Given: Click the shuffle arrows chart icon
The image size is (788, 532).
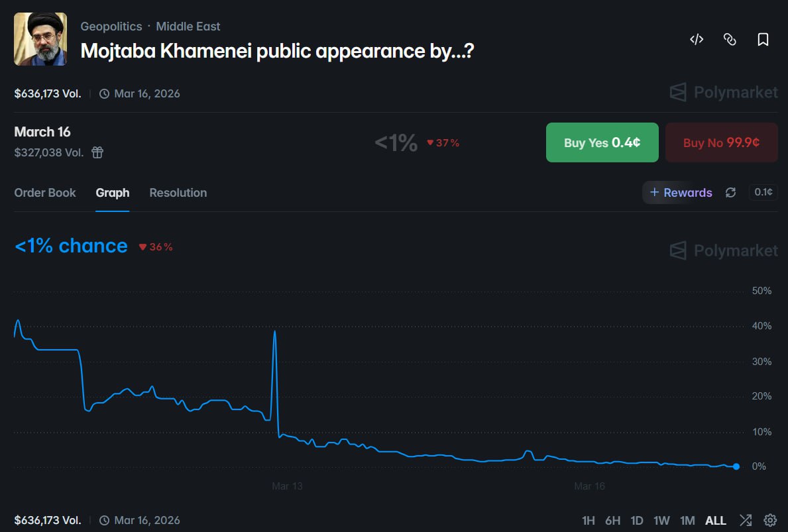Looking at the screenshot, I should pos(746,520).
